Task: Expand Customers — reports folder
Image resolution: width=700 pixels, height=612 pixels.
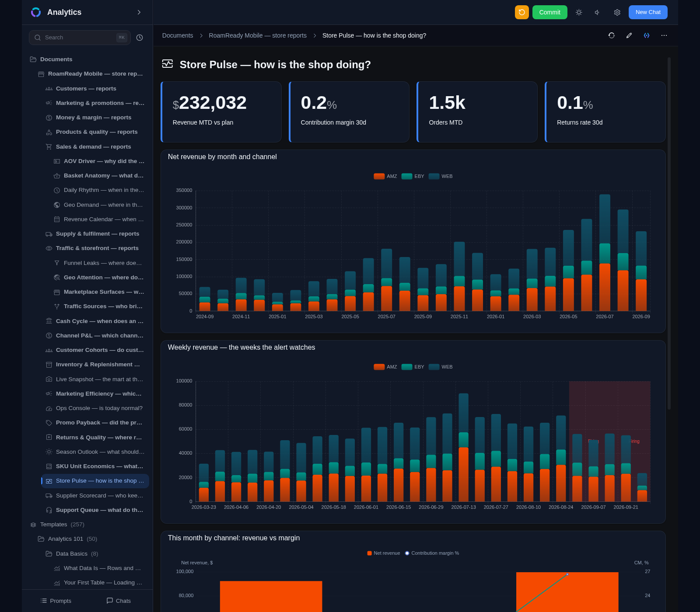Action: pyautogui.click(x=95, y=89)
